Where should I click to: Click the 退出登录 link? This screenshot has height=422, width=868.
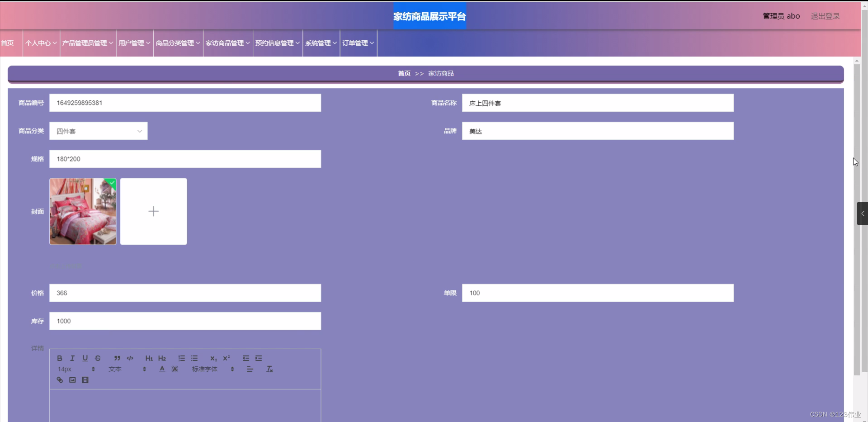(825, 15)
